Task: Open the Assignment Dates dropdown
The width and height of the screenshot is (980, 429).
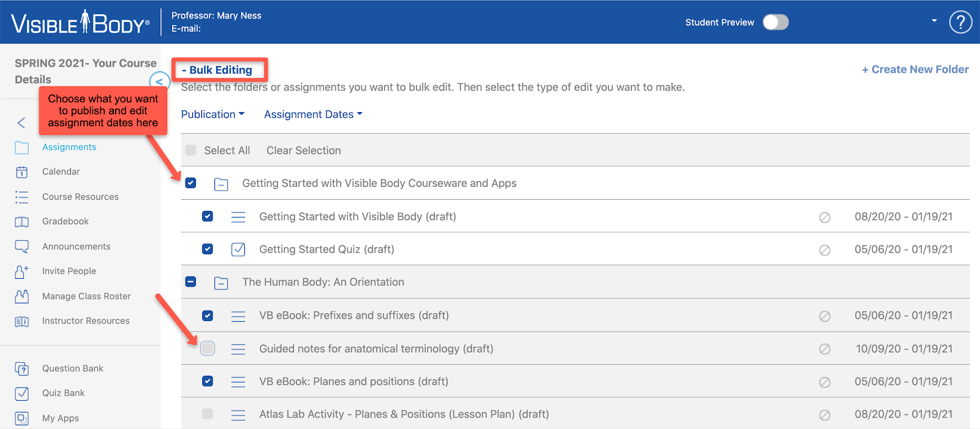Action: click(x=313, y=114)
